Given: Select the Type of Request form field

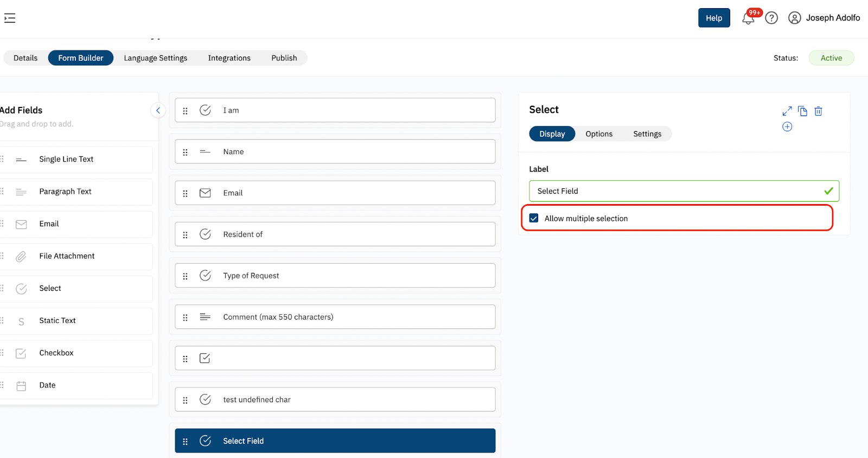Looking at the screenshot, I should tap(335, 276).
